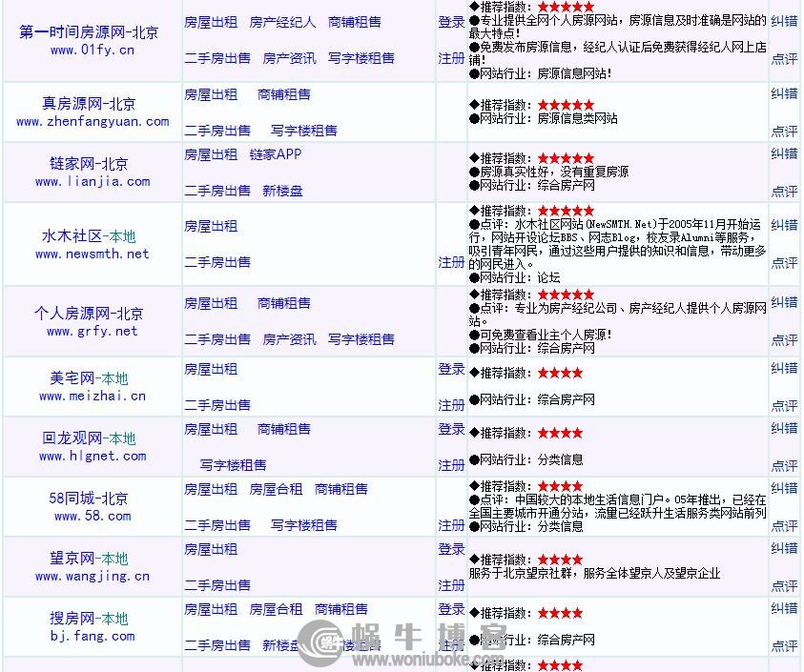Screen dimensions: 804x672
Task: Click 登录 for 望京网
Action: (x=451, y=549)
